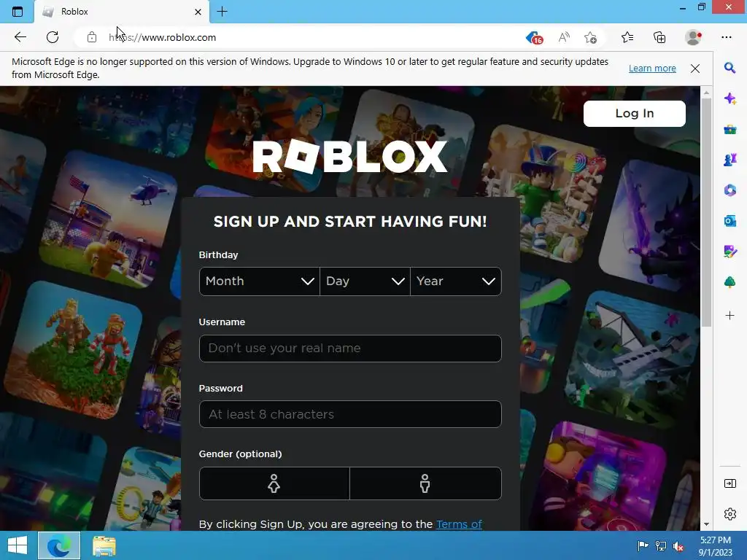The width and height of the screenshot is (747, 560).
Task: Click the Log In button
Action: [x=634, y=113]
